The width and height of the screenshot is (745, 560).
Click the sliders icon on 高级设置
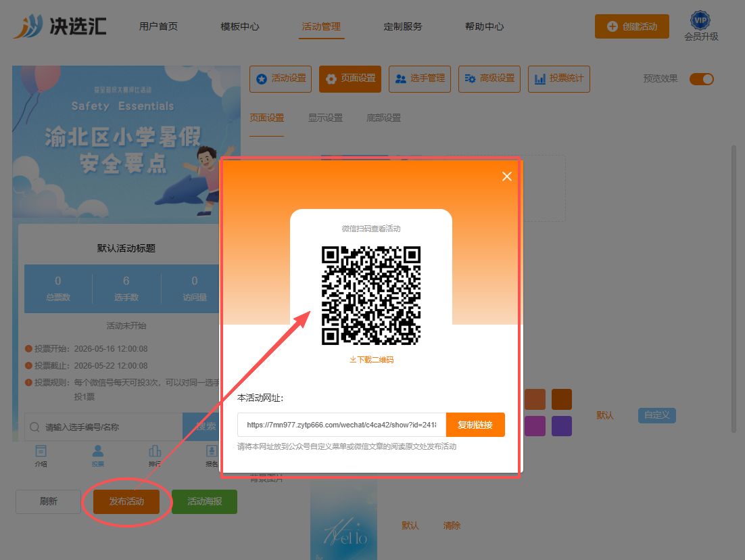click(470, 79)
